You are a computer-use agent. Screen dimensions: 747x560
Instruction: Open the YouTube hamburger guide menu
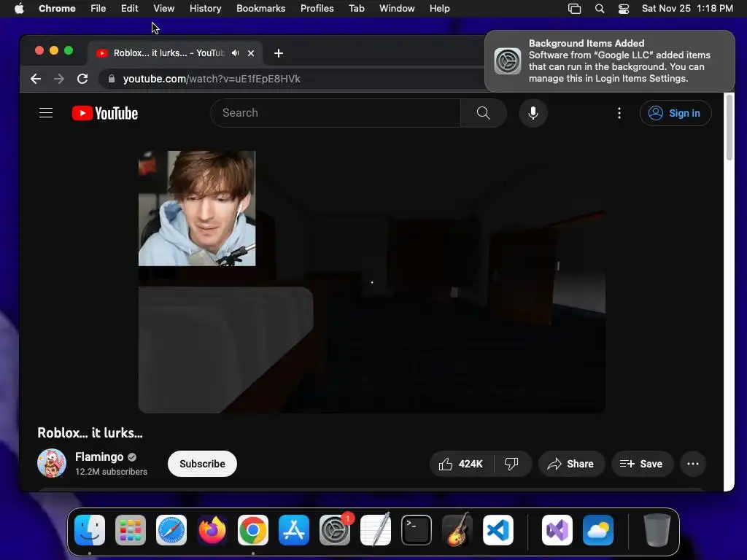(x=46, y=113)
